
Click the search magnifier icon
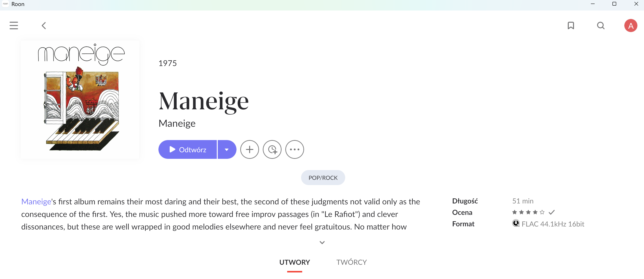[x=600, y=25]
